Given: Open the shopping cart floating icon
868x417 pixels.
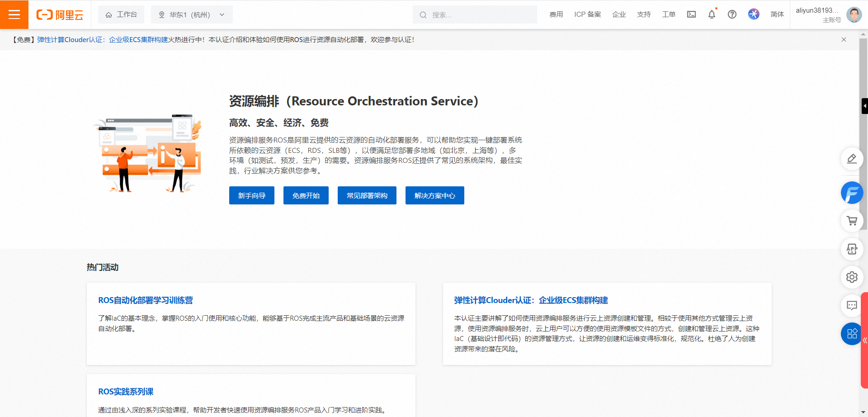Looking at the screenshot, I should (852, 221).
